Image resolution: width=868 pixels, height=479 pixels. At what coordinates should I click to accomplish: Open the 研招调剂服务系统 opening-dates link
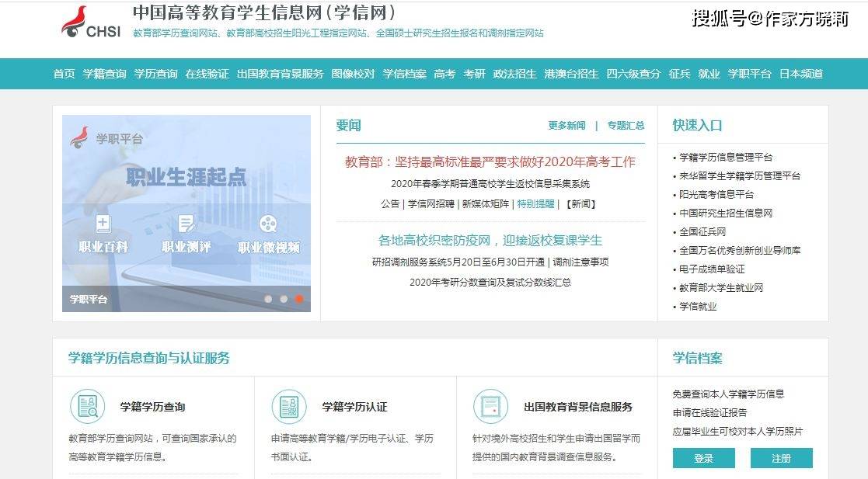458,262
